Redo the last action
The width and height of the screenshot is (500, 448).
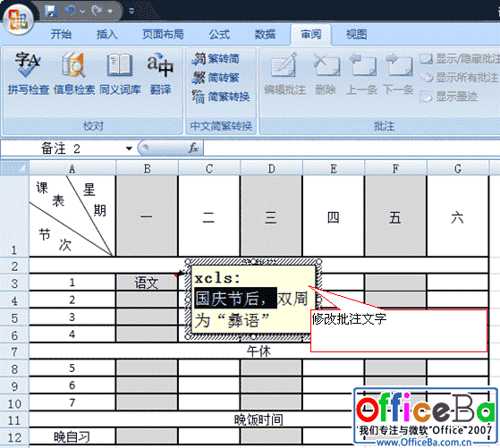click(x=97, y=11)
